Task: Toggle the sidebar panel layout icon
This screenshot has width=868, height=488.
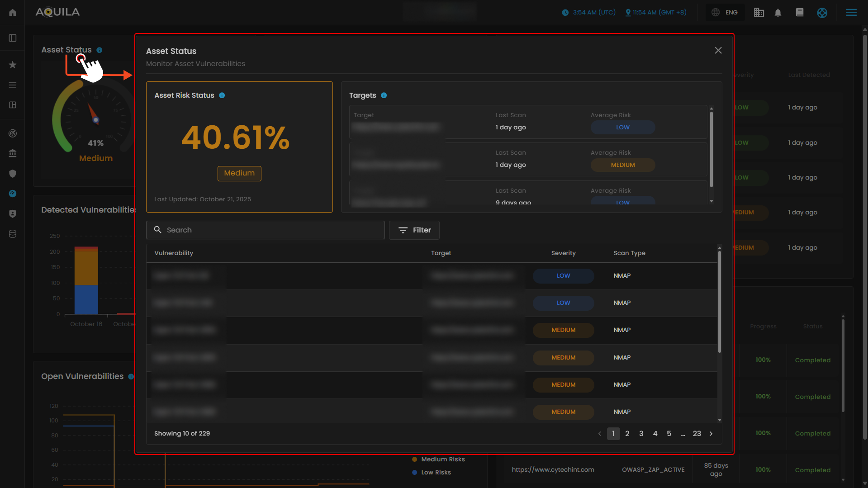Action: click(x=13, y=38)
